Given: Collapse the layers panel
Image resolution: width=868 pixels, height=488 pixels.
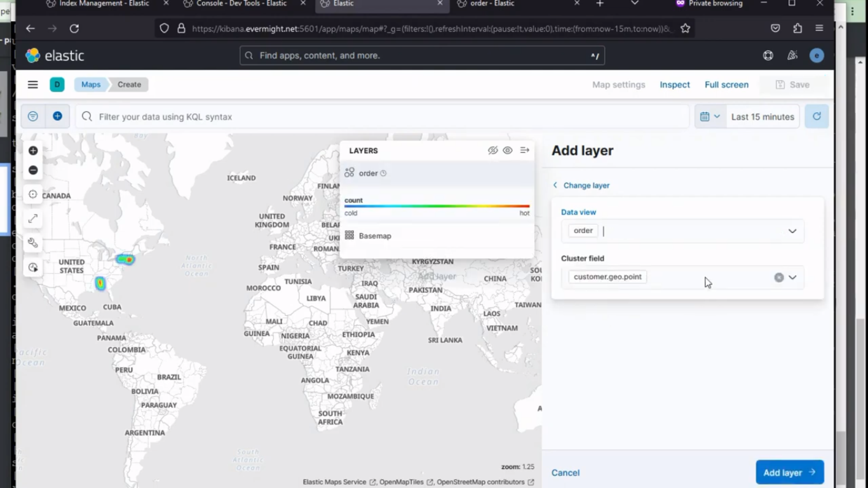Looking at the screenshot, I should pyautogui.click(x=525, y=151).
